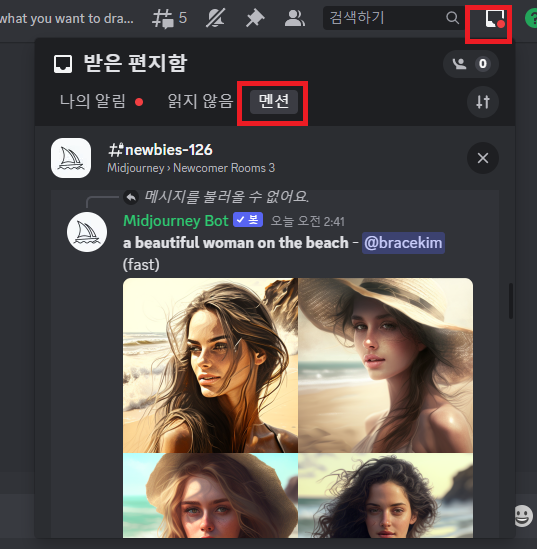Screen dimensions: 537x549
Task: Open pinned messages pin icon
Action: [x=255, y=18]
